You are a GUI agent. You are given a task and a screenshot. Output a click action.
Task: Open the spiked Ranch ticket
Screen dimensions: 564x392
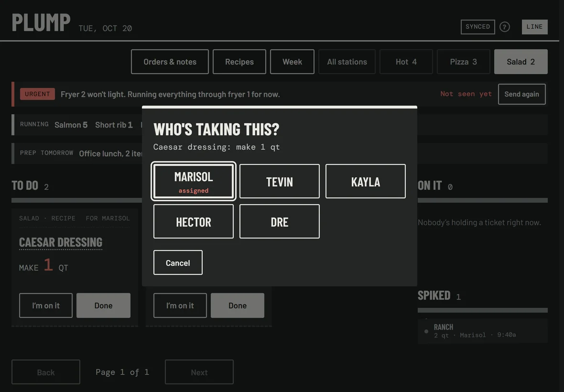point(483,331)
